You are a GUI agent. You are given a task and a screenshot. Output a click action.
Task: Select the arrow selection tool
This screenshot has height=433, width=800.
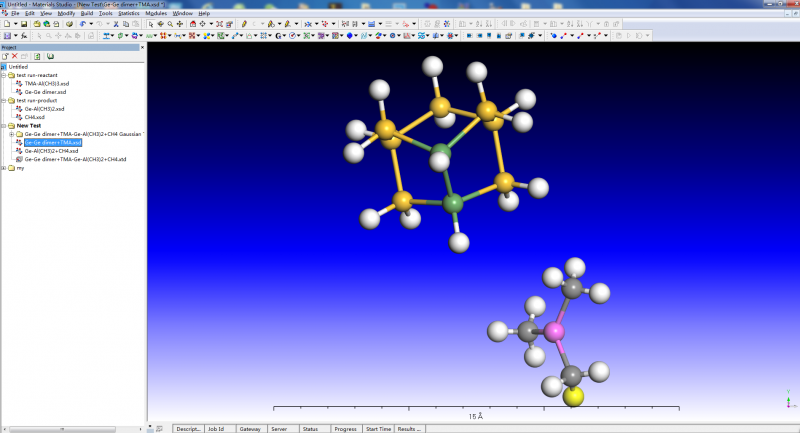tap(151, 23)
